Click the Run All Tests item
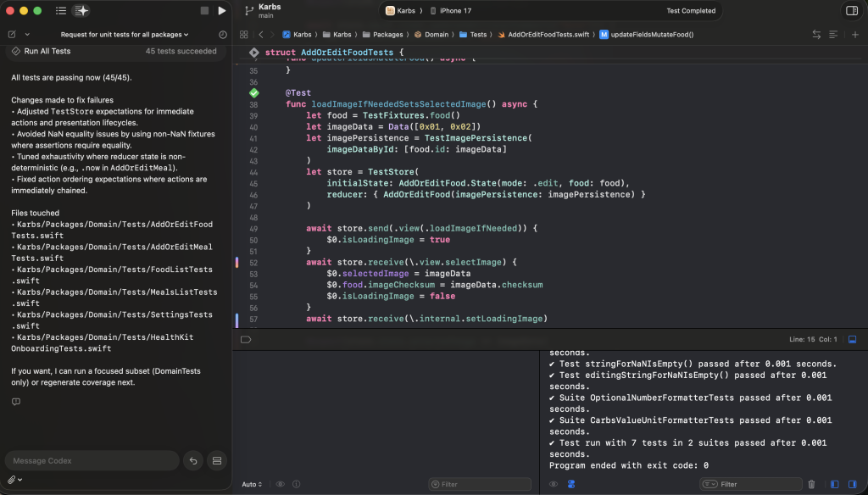 pyautogui.click(x=47, y=52)
